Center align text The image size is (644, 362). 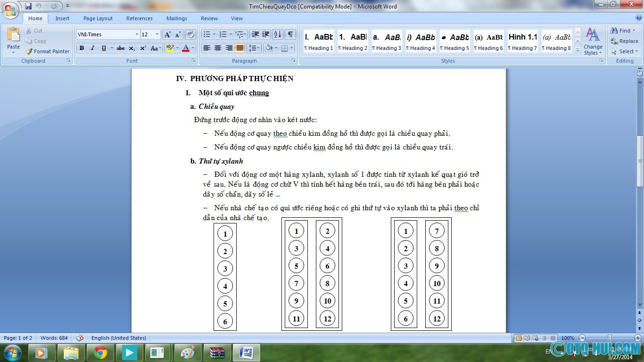pyautogui.click(x=218, y=48)
